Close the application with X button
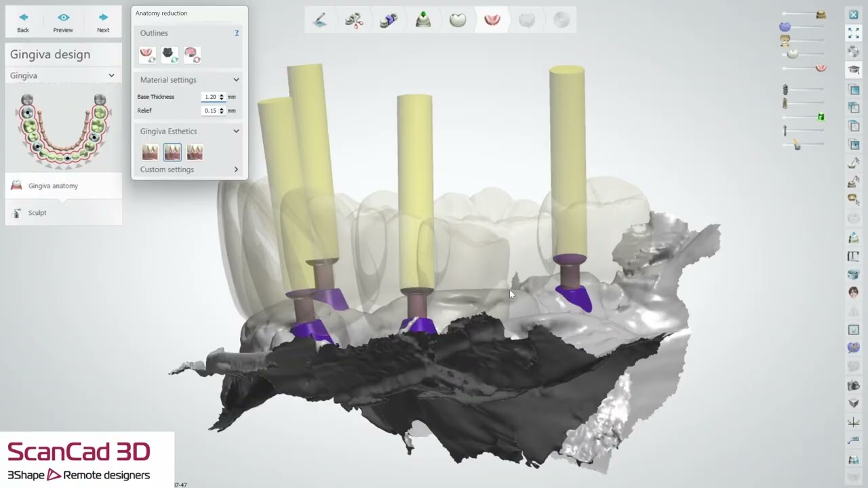The image size is (868, 488). [854, 14]
